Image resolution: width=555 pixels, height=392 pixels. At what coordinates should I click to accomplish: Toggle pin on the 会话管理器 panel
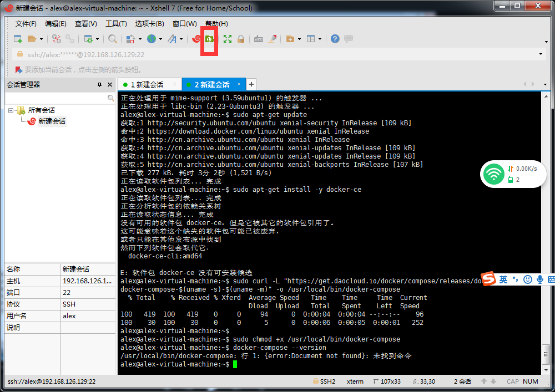click(99, 84)
